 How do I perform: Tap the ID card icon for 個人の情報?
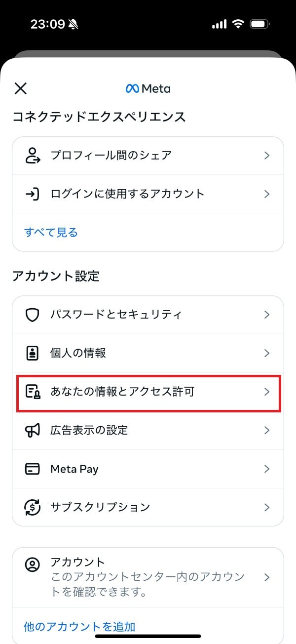pos(32,353)
